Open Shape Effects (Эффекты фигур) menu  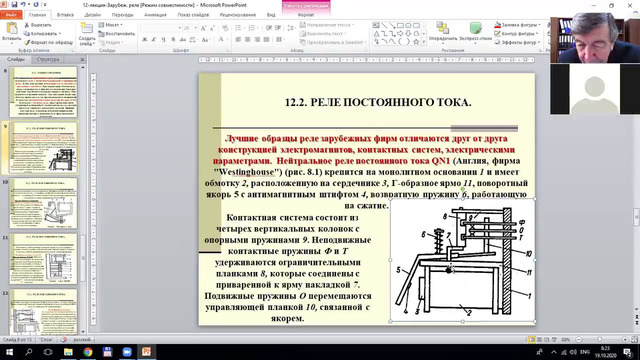[516, 42]
